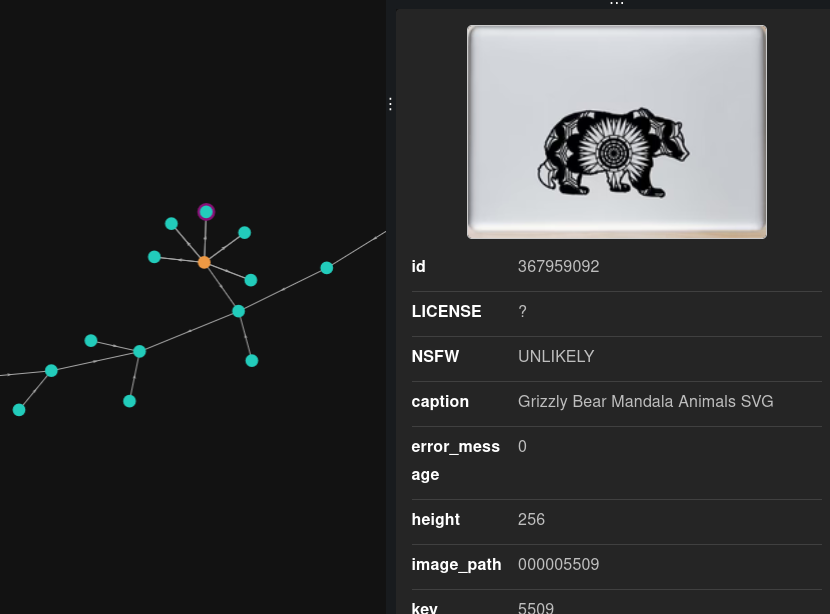Click the height value 256
The height and width of the screenshot is (614, 830).
531,520
